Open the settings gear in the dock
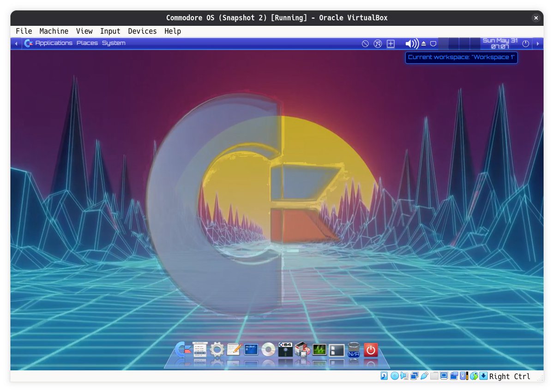Screen dimensions: 554x392 (217, 350)
